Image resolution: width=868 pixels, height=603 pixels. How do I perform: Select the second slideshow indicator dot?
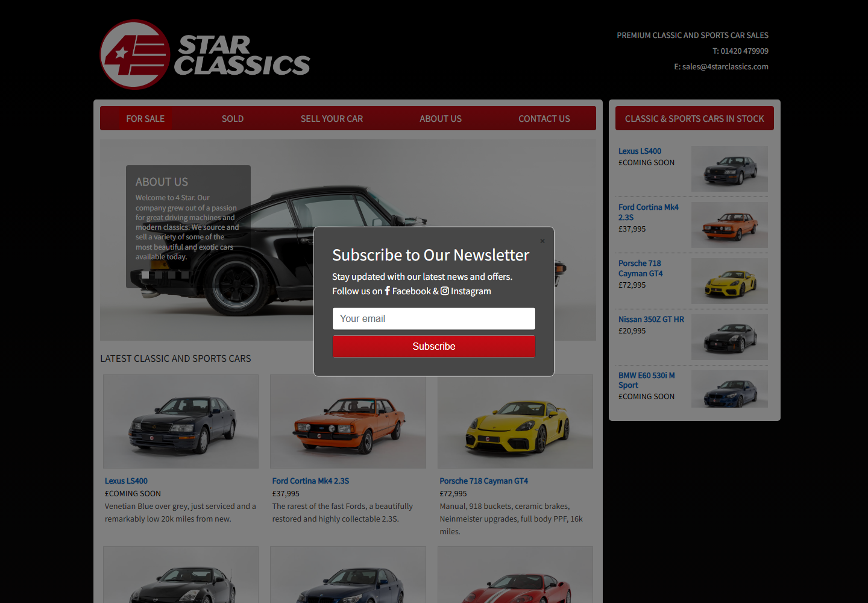pos(158,275)
